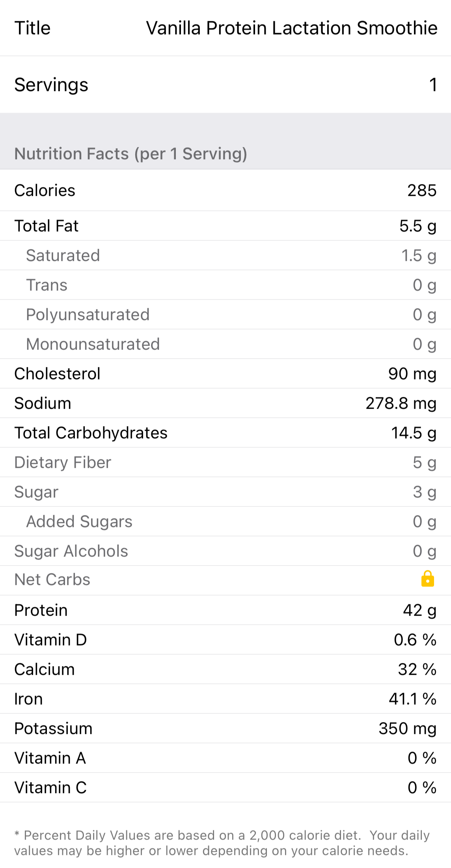This screenshot has width=451, height=868.
Task: Tap the Sugar Alcohols value
Action: pos(424,551)
